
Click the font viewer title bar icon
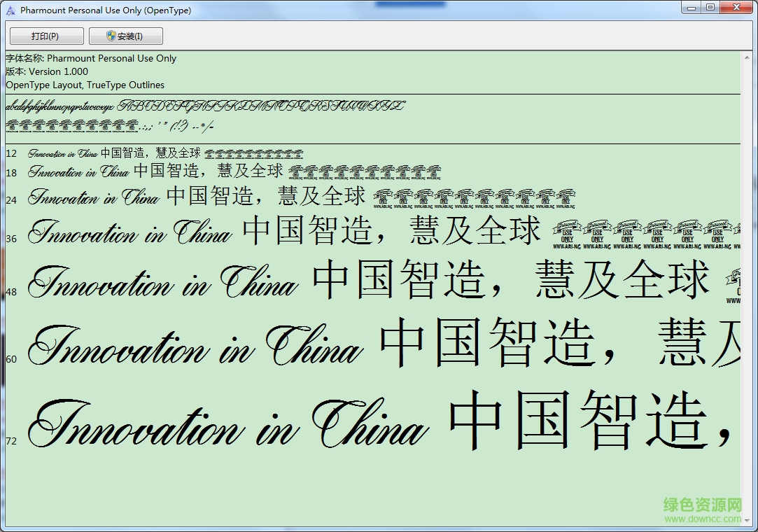point(10,10)
